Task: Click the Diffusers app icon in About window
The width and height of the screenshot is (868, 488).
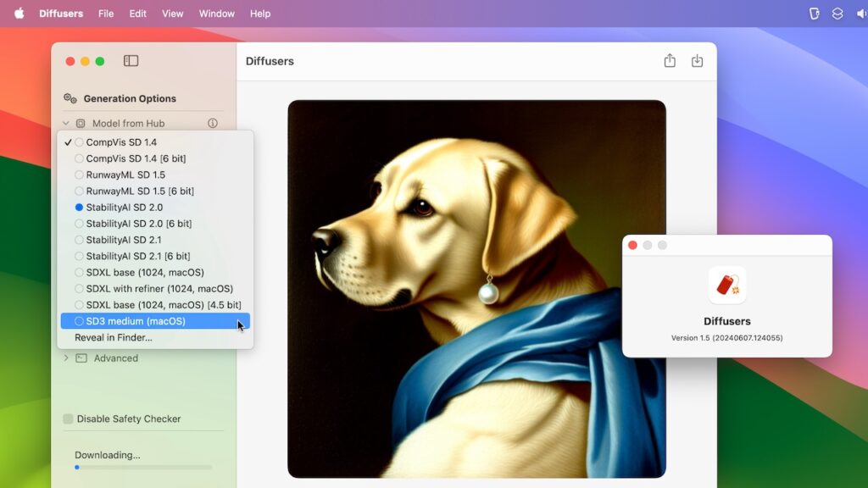Action: pos(726,285)
